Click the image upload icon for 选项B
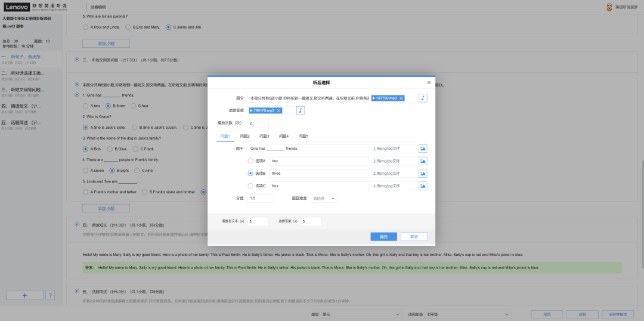Image resolution: width=644 pixels, height=321 pixels. pyautogui.click(x=423, y=174)
